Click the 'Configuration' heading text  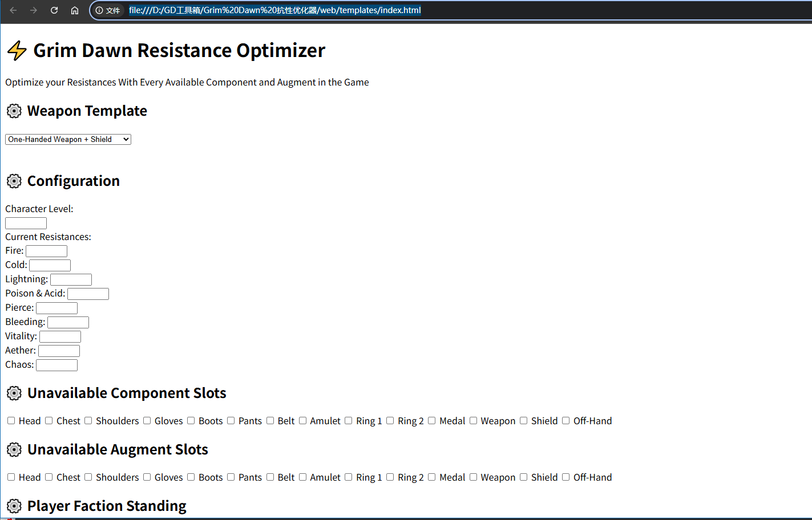point(74,181)
